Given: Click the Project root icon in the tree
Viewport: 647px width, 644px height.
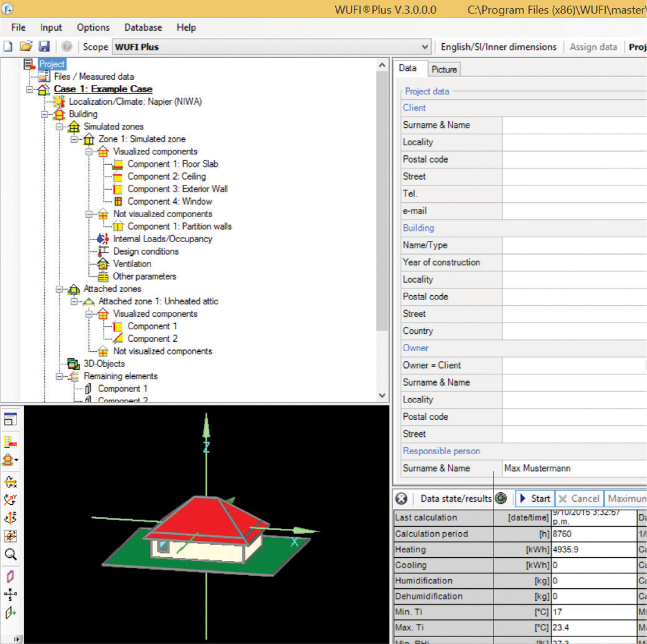Looking at the screenshot, I should click(x=29, y=64).
